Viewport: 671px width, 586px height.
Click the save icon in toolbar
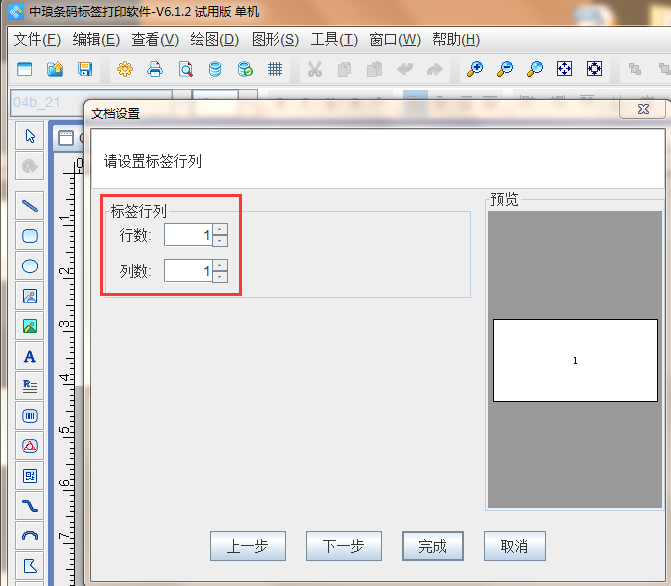(85, 69)
